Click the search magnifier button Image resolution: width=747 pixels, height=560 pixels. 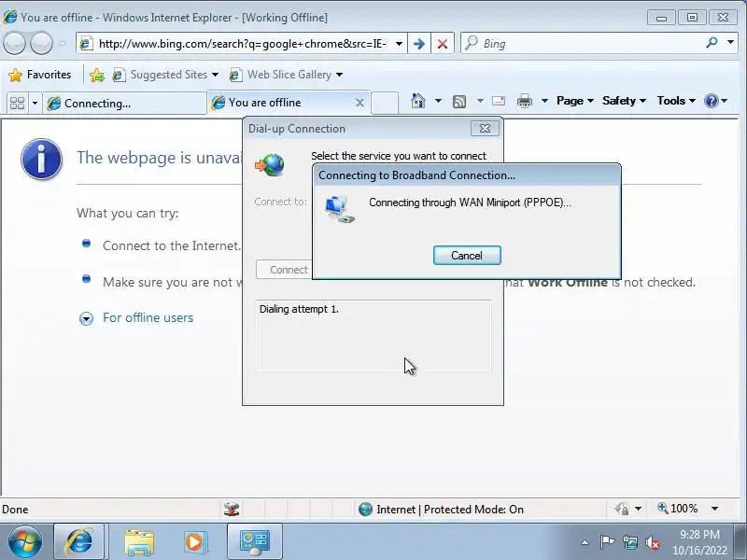coord(712,43)
